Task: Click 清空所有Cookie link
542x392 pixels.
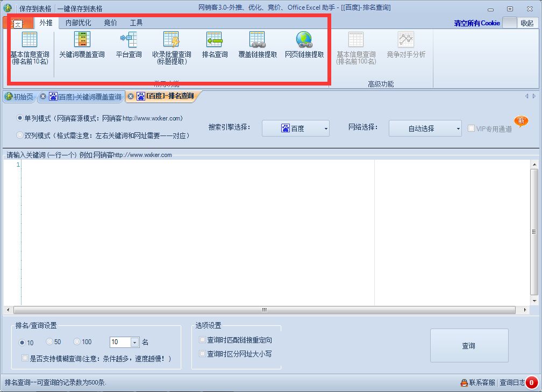Action: click(x=477, y=23)
